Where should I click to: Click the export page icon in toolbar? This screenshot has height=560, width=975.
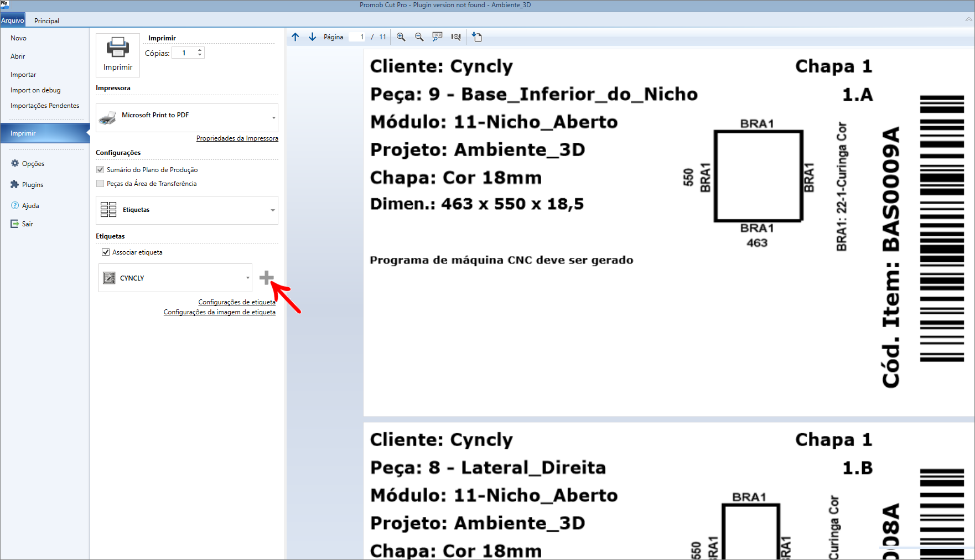477,37
